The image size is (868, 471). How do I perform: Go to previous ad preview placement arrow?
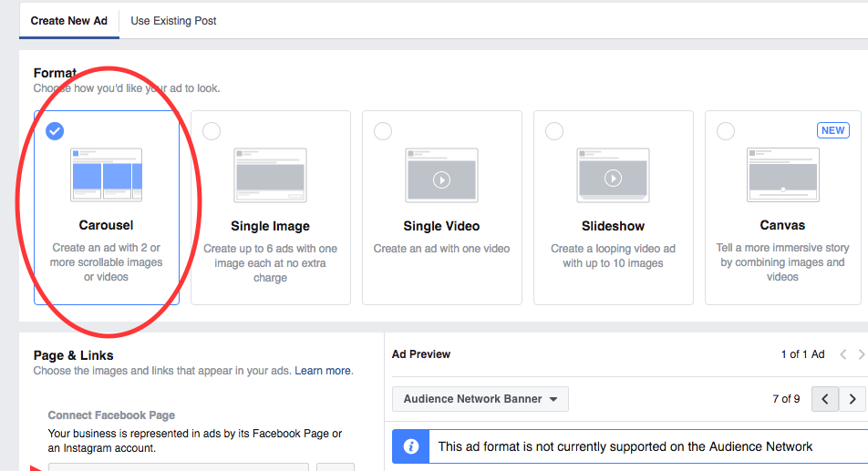coord(825,399)
